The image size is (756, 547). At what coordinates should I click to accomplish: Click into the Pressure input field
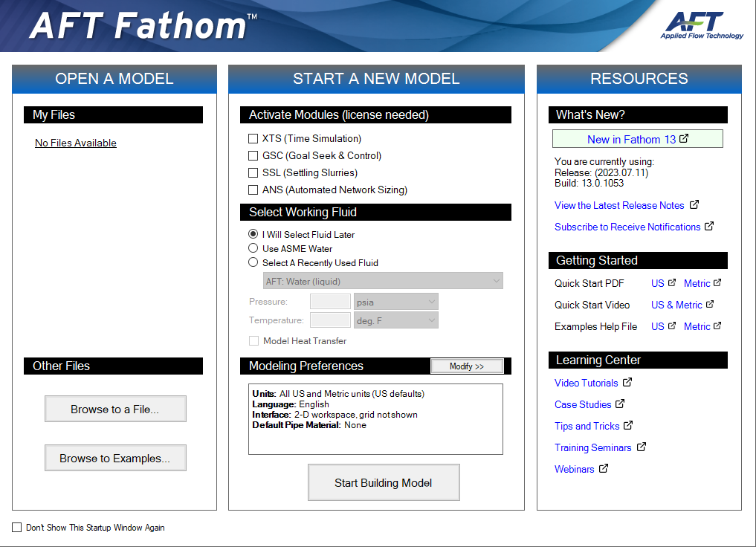pos(329,302)
